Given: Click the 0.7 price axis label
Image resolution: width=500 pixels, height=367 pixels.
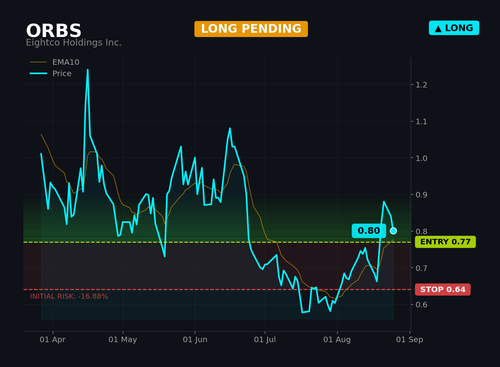Looking at the screenshot, I should pyautogui.click(x=421, y=268).
